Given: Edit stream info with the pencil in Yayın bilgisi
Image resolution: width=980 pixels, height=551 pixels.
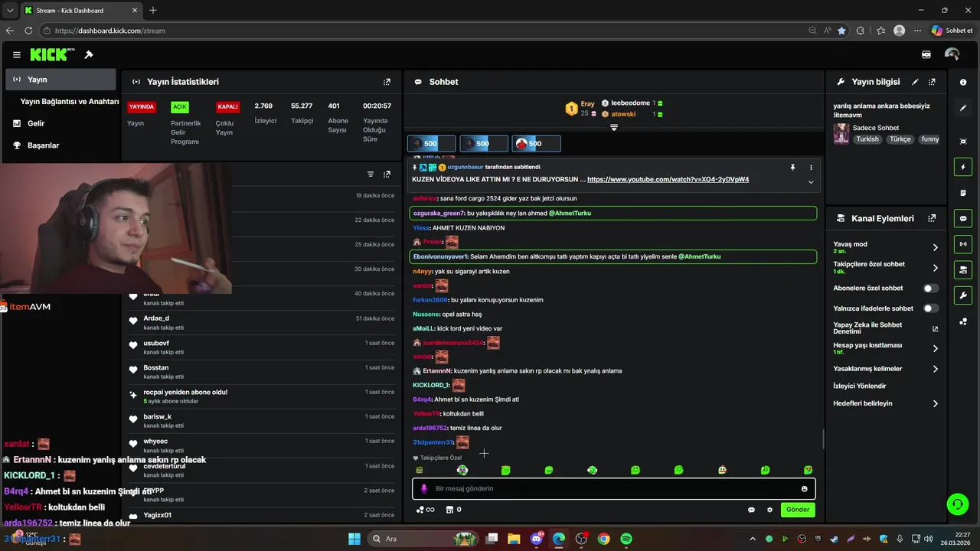Looking at the screenshot, I should click(915, 82).
